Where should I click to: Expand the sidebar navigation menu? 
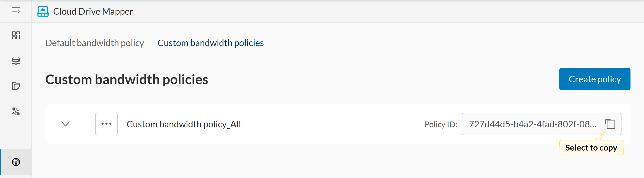16,11
